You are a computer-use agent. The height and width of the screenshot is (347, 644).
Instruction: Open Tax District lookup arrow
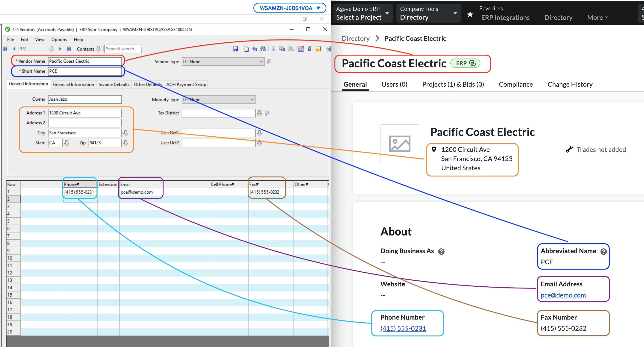260,113
